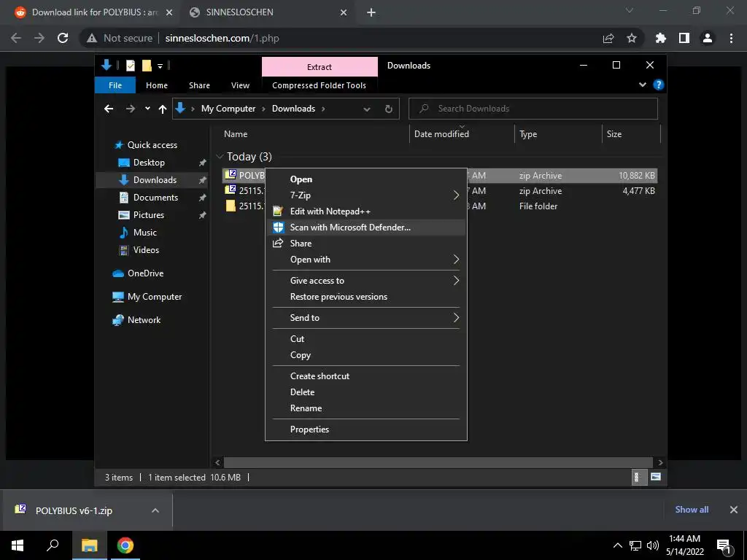Choose Open from context menu
Viewport: 747px width, 560px height.
coord(366,179)
